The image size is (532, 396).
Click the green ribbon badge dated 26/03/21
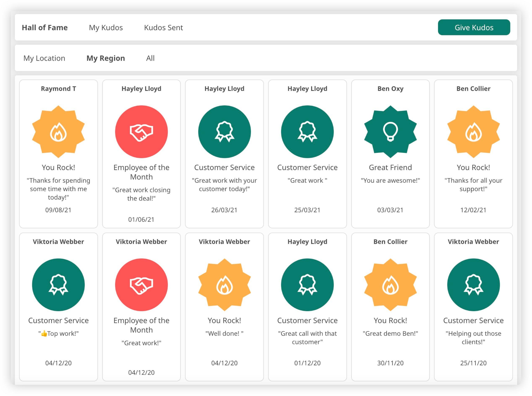click(x=224, y=132)
